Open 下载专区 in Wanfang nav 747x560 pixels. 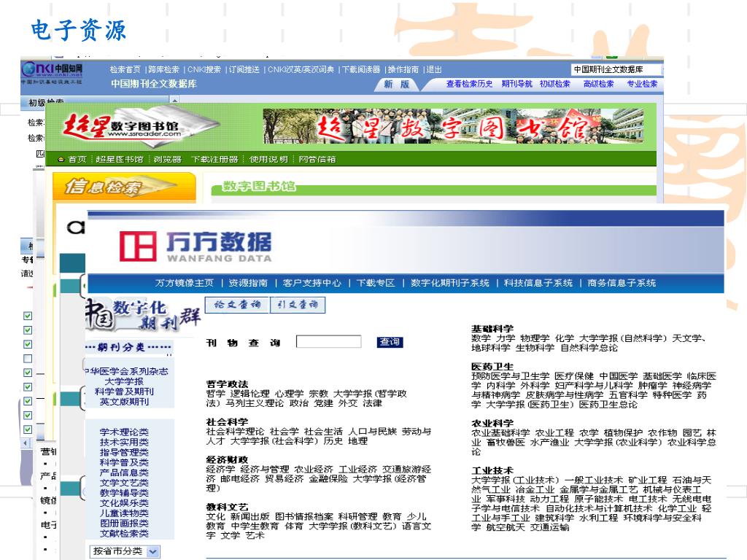pos(376,283)
